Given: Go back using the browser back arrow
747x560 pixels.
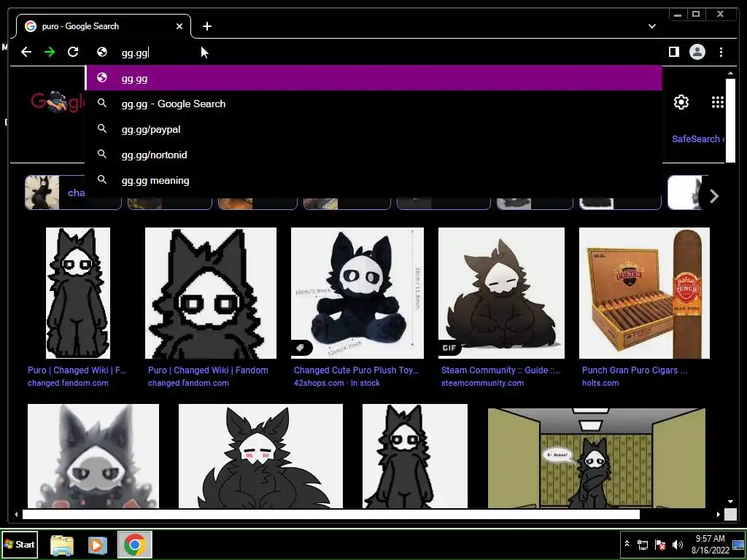Looking at the screenshot, I should (x=26, y=52).
